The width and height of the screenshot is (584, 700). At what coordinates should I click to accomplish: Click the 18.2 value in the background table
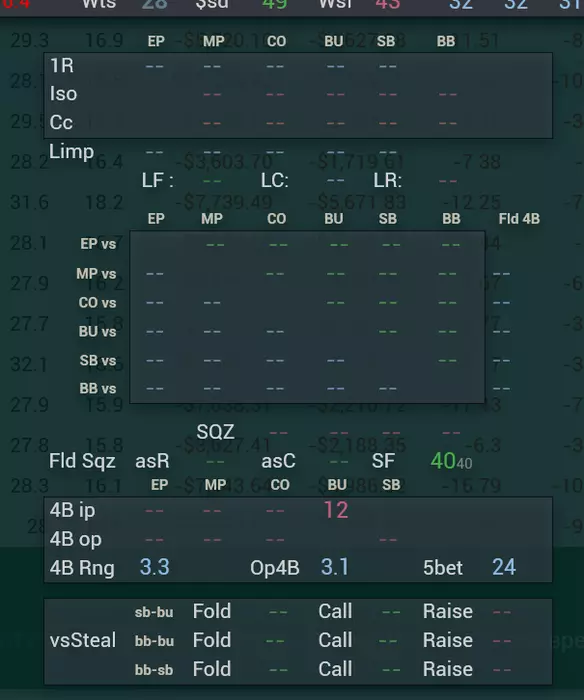(x=104, y=202)
